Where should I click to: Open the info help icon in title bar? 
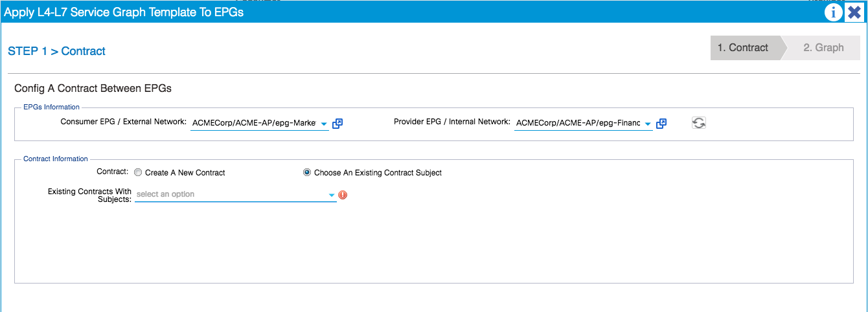[x=834, y=12]
